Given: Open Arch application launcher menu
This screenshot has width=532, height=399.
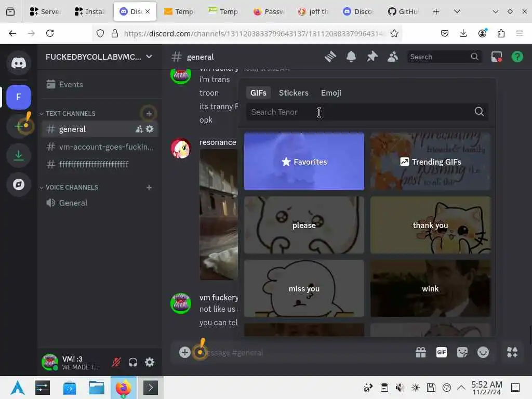Looking at the screenshot, I should click(17, 388).
